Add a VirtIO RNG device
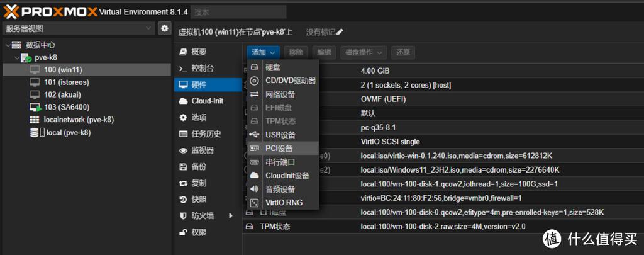This screenshot has height=255, width=644. 283,202
